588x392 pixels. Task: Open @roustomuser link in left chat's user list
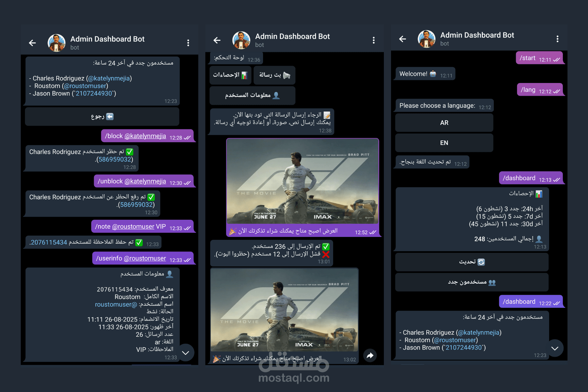(x=85, y=86)
